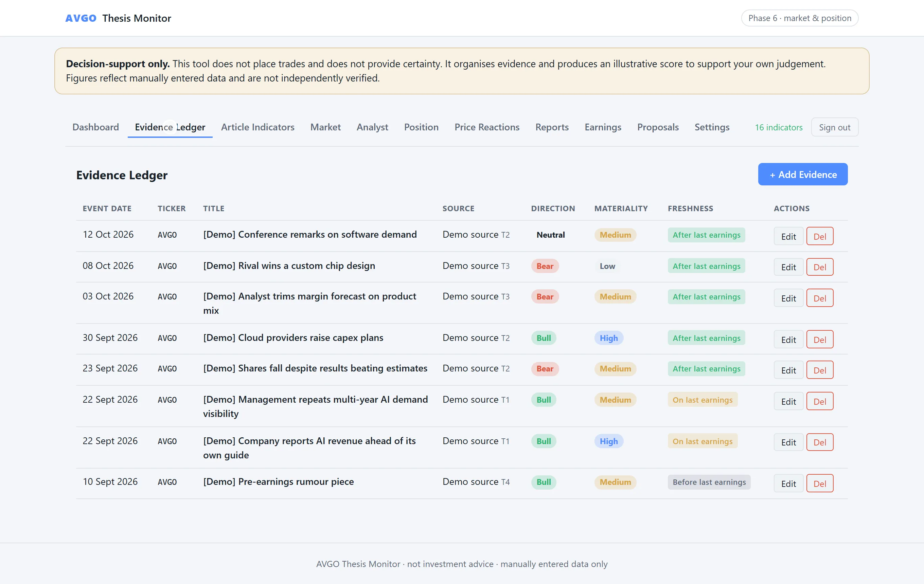Delete the Management repeats multi-year AI demand row
Screen dimensions: 924x584
coord(820,401)
